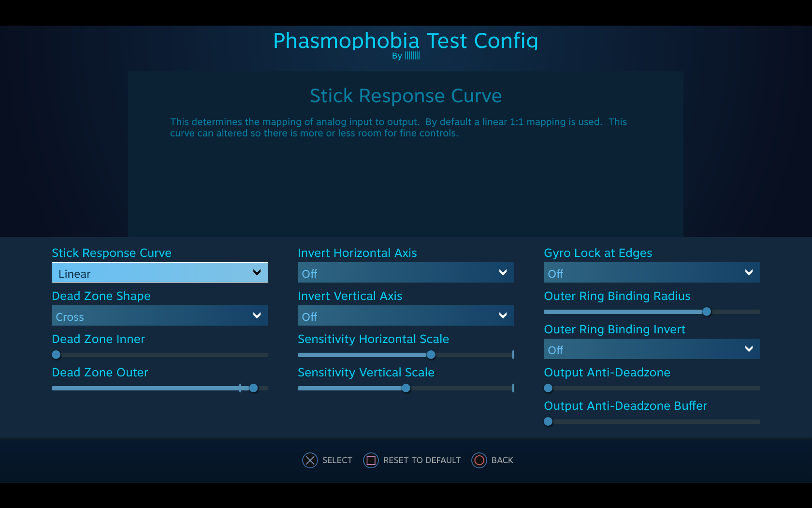Click the Gyro Lock at Edges chevron

point(749,272)
